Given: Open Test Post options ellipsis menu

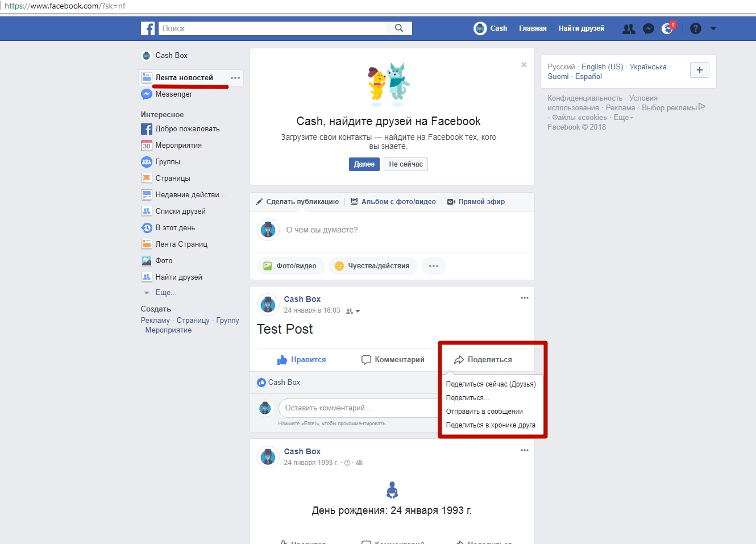Looking at the screenshot, I should [524, 298].
